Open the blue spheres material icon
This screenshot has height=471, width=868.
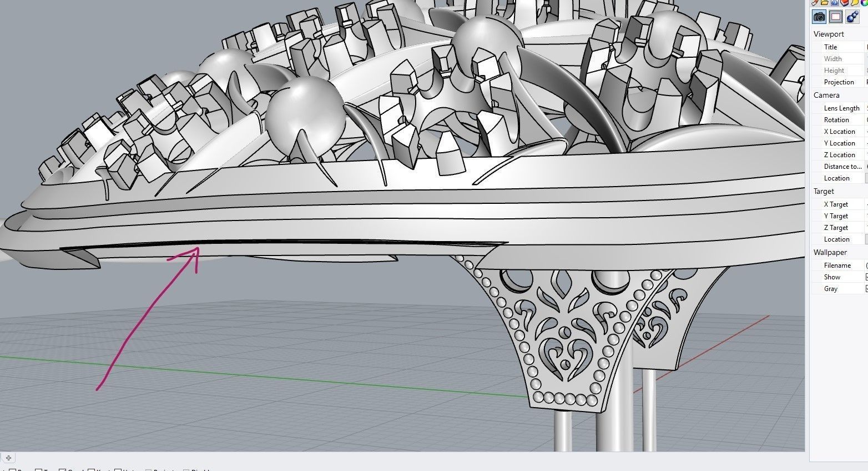(x=853, y=17)
